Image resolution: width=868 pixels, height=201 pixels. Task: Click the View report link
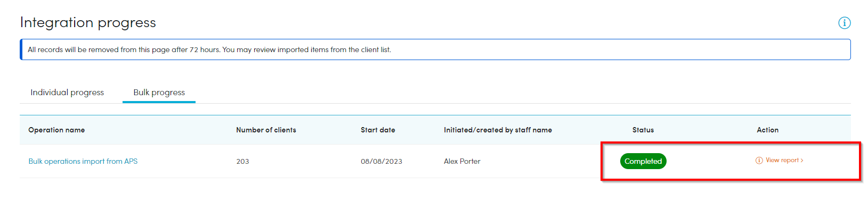click(x=782, y=160)
